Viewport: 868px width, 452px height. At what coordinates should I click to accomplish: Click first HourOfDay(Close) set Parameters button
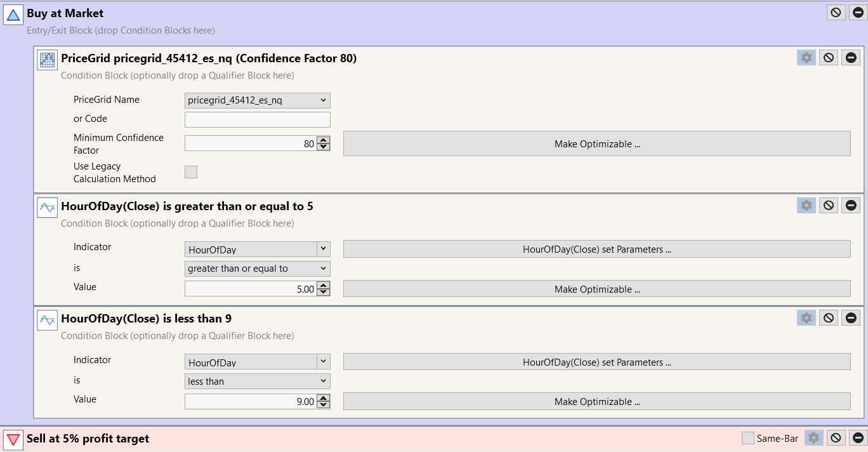pyautogui.click(x=596, y=249)
